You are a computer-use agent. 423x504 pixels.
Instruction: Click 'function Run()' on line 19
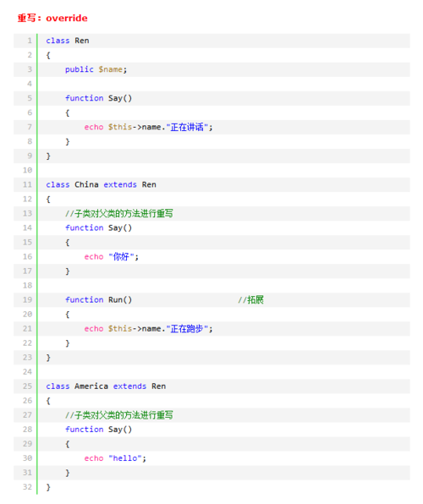point(98,300)
